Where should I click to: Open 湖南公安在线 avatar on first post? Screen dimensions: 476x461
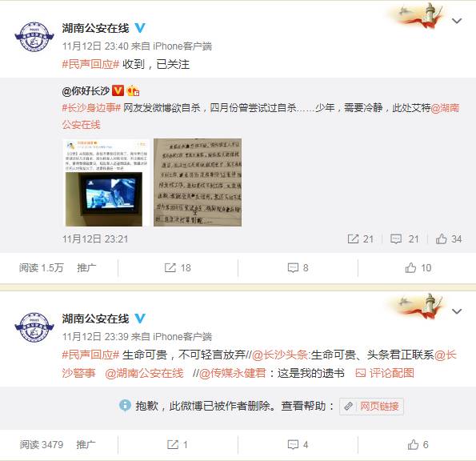click(x=34, y=37)
